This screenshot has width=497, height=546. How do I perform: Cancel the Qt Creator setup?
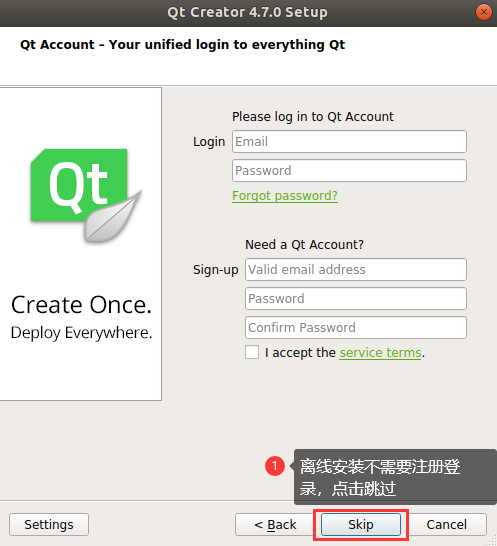pos(447,524)
